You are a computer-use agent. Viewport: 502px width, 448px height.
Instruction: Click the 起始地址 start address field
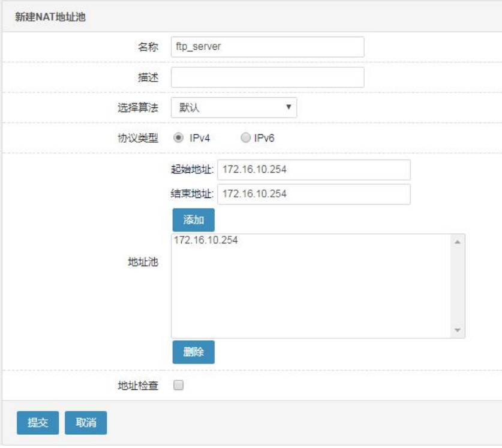[x=314, y=169]
